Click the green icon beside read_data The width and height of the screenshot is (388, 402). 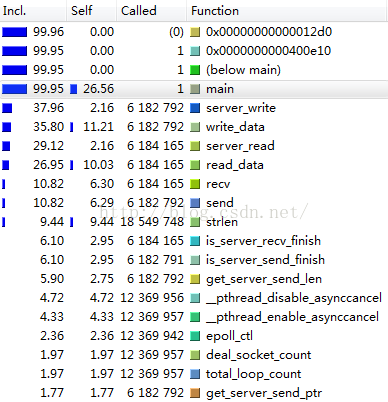(x=195, y=165)
